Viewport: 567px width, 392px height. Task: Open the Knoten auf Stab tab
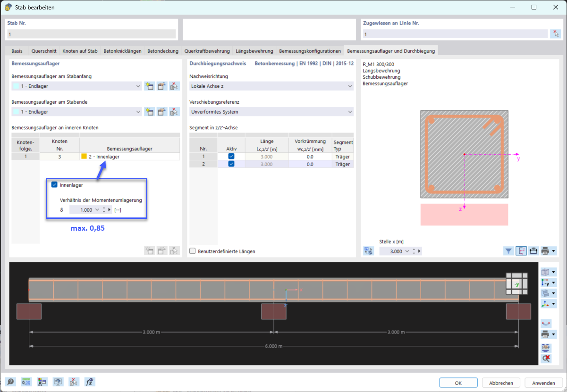pyautogui.click(x=80, y=51)
